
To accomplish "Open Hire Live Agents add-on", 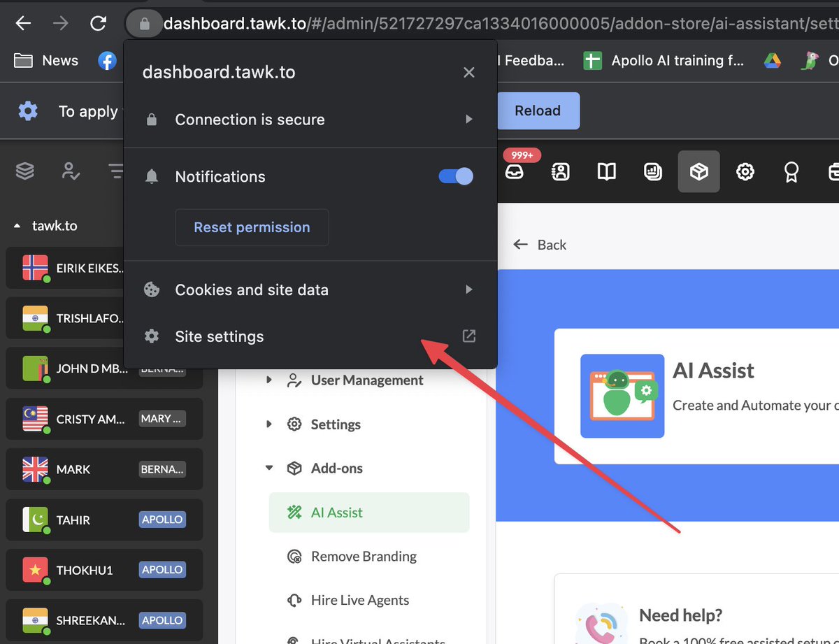I will (x=348, y=601).
